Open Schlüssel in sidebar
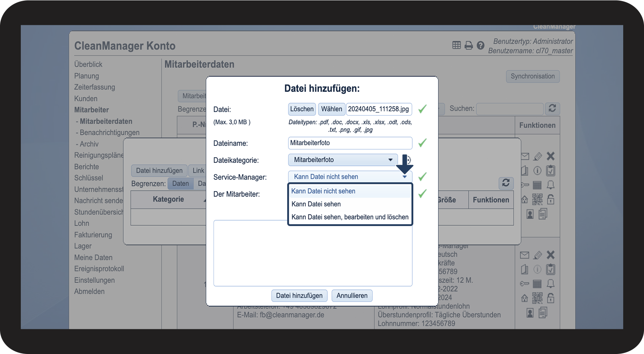This screenshot has width=644, height=354. point(89,178)
